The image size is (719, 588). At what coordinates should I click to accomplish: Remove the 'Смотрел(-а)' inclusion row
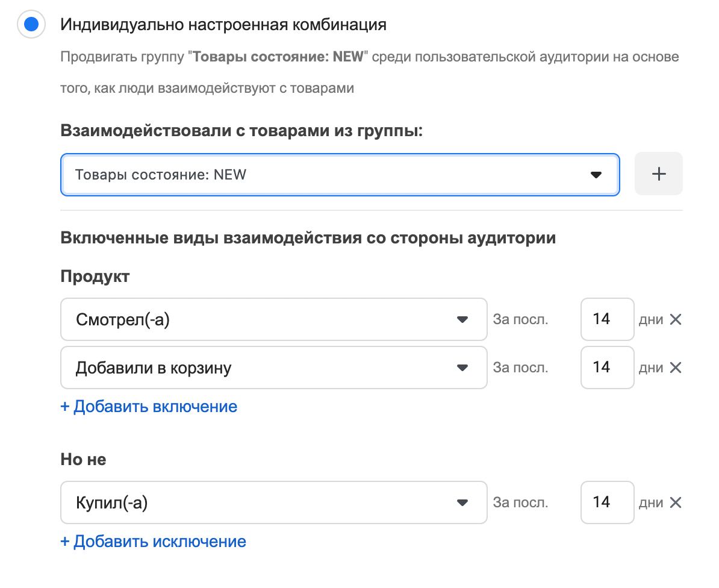pos(676,319)
